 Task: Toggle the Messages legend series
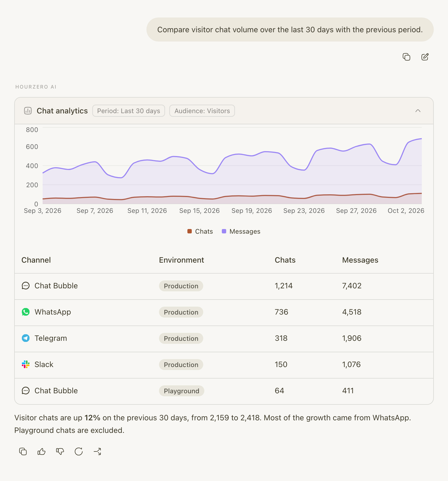point(241,231)
